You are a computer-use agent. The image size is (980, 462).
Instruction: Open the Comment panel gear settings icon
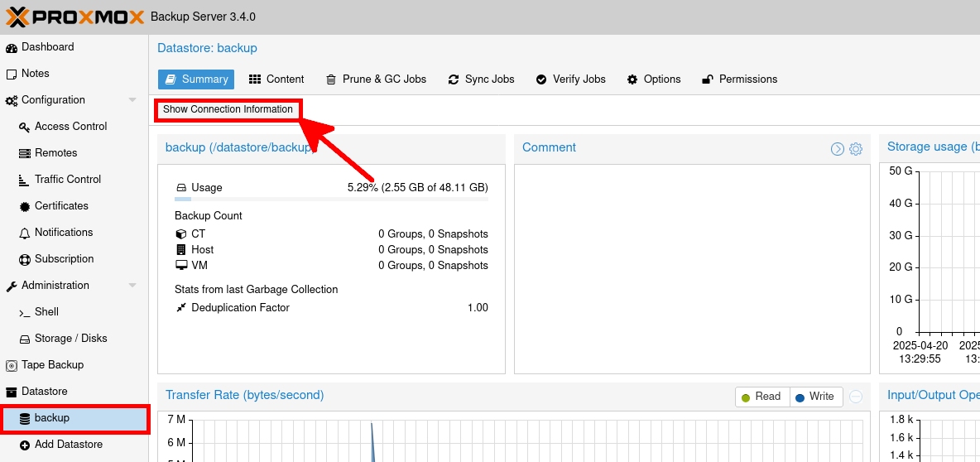coord(856,149)
